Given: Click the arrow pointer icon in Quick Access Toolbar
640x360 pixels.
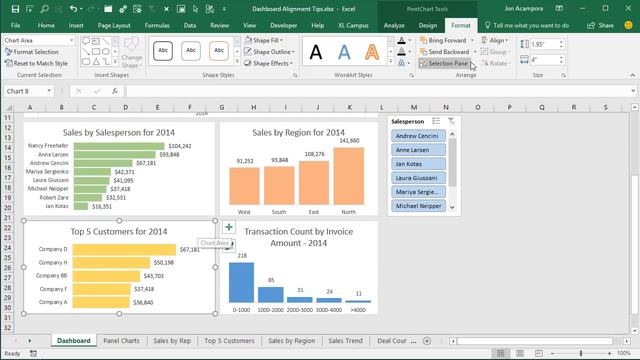Looking at the screenshot, I should [x=195, y=9].
